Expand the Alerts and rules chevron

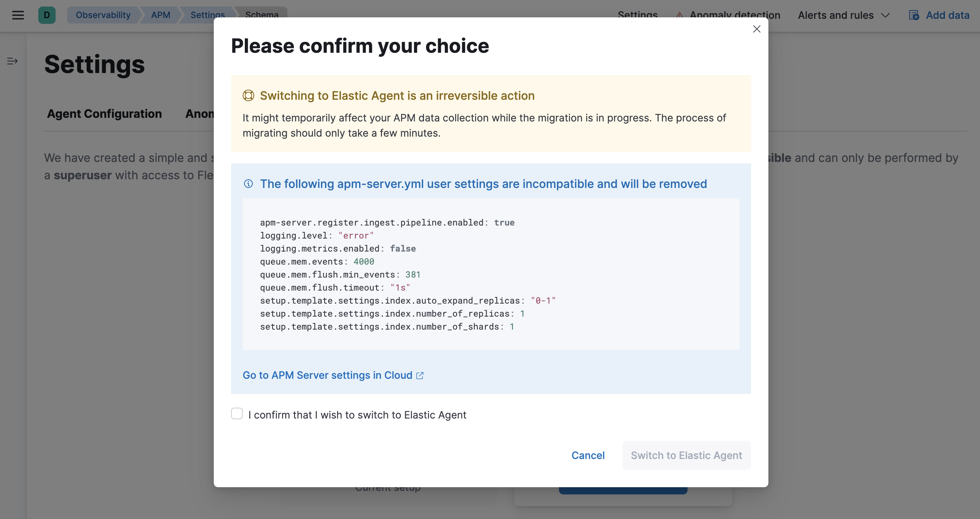tap(886, 15)
